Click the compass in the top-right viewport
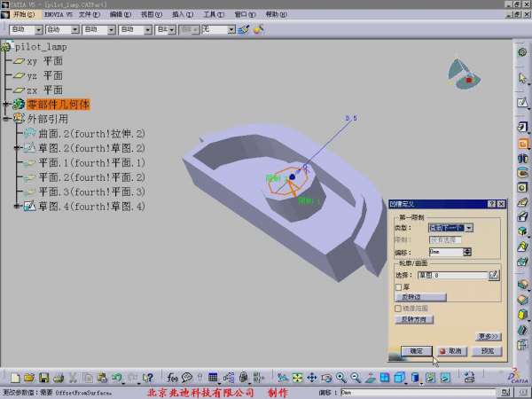 pyautogui.click(x=464, y=74)
